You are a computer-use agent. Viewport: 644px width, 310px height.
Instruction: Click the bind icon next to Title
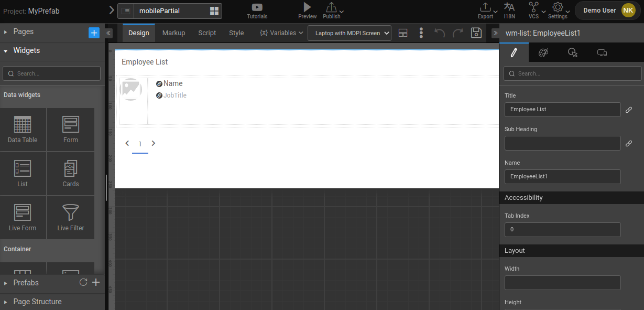629,110
